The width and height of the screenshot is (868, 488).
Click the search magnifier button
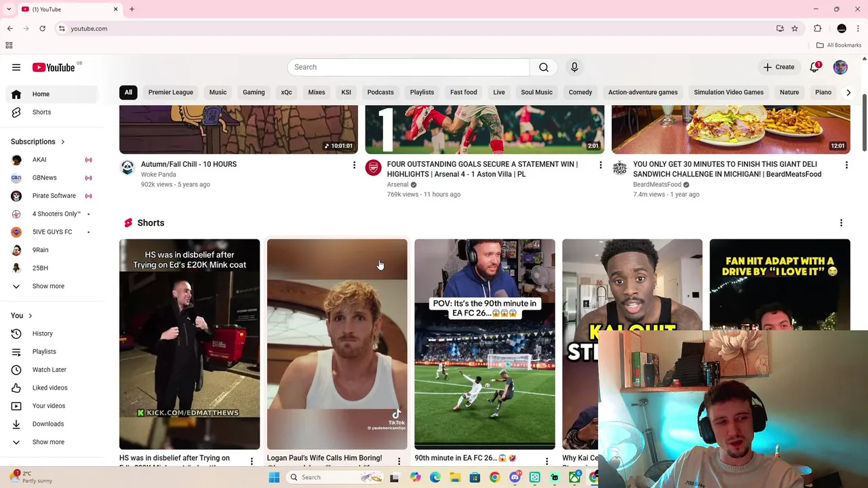pyautogui.click(x=544, y=67)
